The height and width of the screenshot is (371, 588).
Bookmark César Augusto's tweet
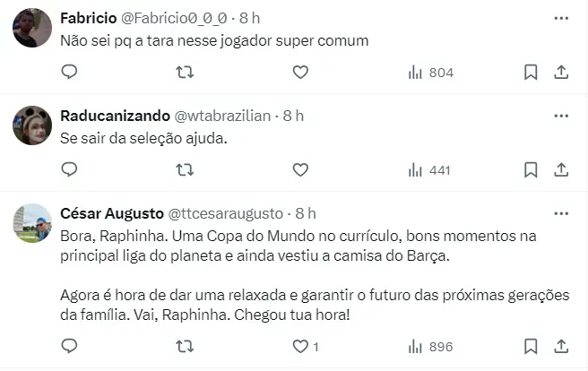coord(530,346)
